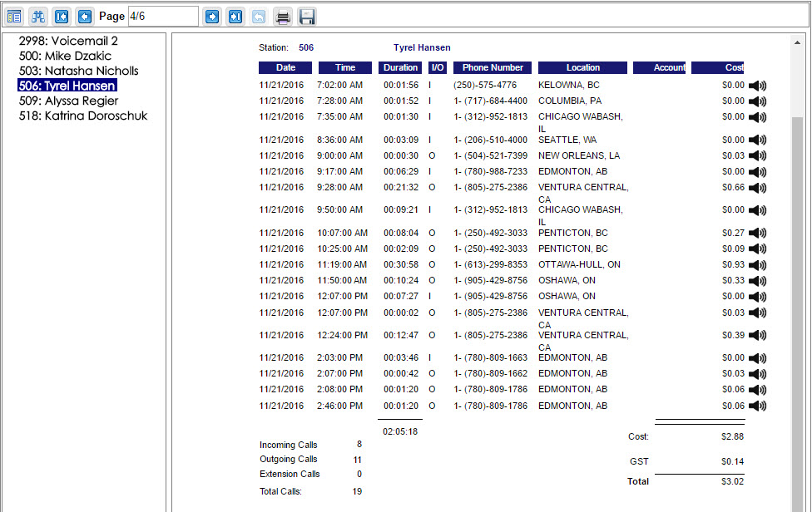Image resolution: width=812 pixels, height=512 pixels.
Task: Play recording for 00:00:02 Ventura call
Action: coord(757,313)
